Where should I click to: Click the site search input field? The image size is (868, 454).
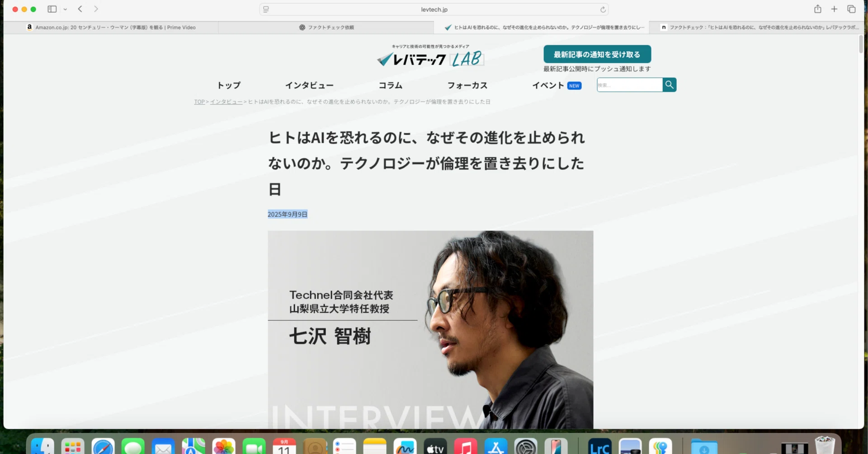630,85
